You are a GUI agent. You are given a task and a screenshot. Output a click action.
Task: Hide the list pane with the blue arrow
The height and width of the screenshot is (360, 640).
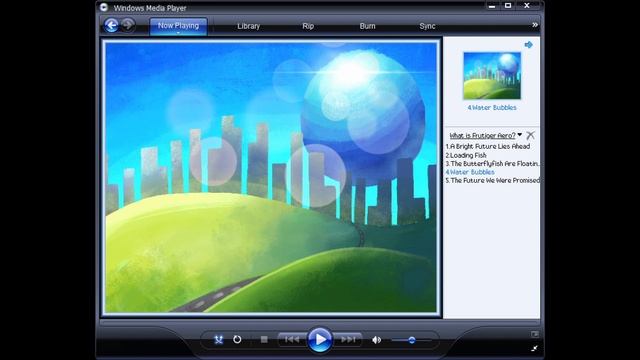[x=529, y=44]
